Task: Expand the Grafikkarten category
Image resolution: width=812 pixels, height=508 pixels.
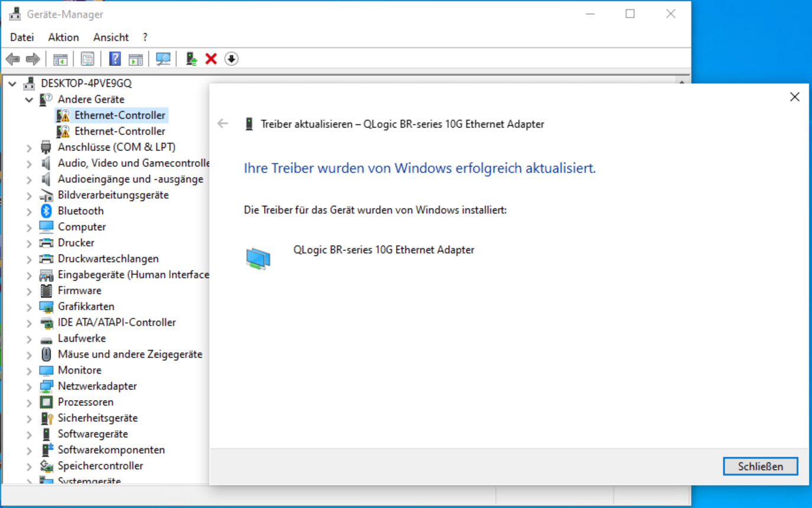Action: 29,307
